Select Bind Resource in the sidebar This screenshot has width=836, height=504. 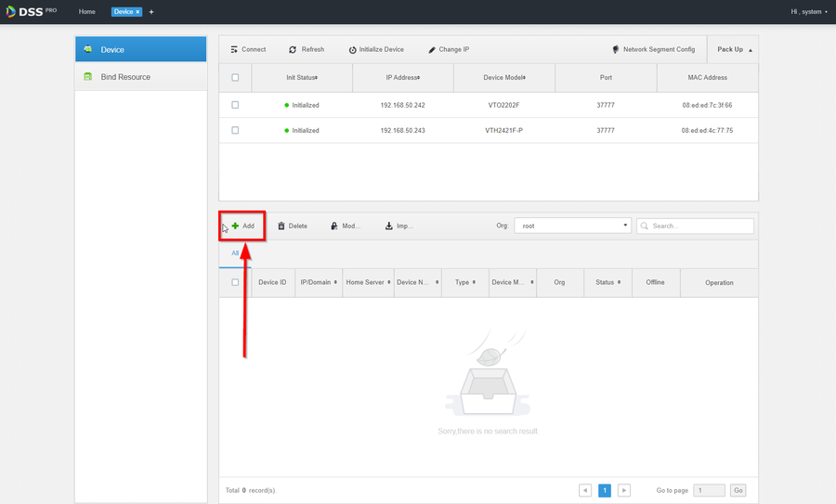(141, 77)
